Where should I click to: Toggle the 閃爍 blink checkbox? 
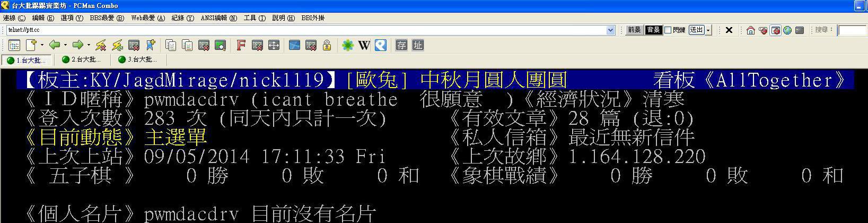coord(668,30)
